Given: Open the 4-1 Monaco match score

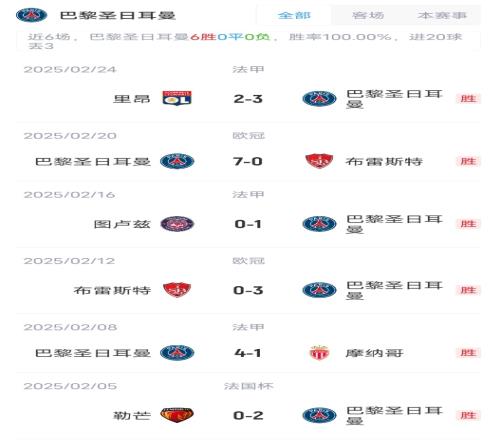Looking at the screenshot, I should click(x=248, y=353).
